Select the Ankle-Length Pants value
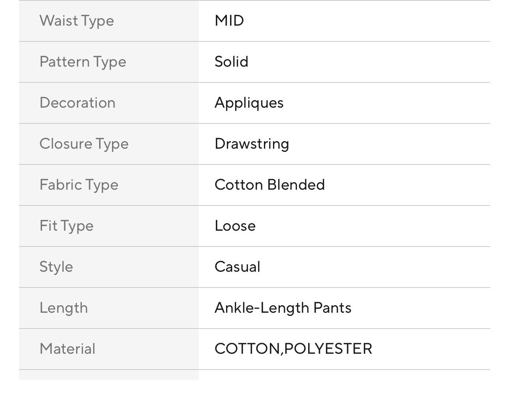 click(x=283, y=308)
